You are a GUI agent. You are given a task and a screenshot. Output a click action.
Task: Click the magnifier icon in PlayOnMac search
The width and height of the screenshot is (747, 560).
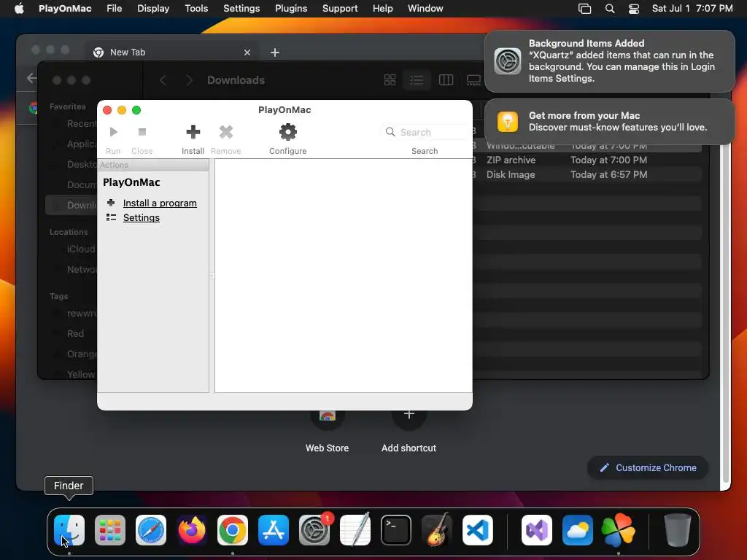390,132
